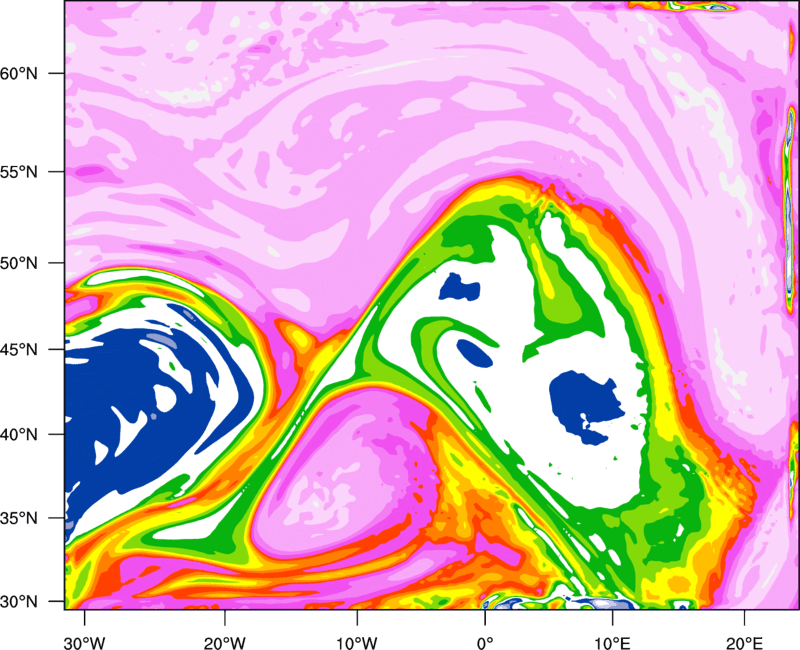The width and height of the screenshot is (800, 650).
Task: Click the 50°N latitude label
Action: (x=19, y=263)
